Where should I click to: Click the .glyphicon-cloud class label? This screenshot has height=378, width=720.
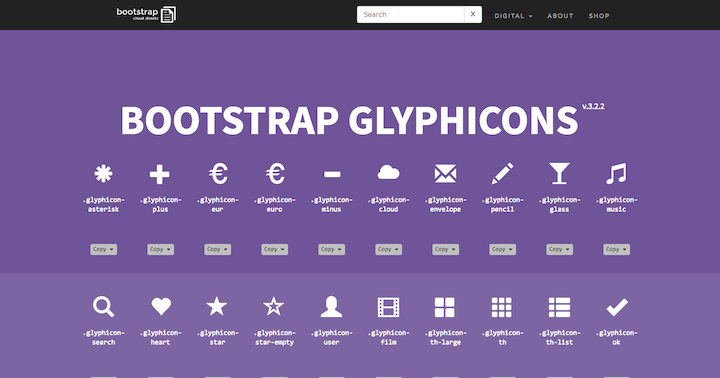click(x=388, y=204)
